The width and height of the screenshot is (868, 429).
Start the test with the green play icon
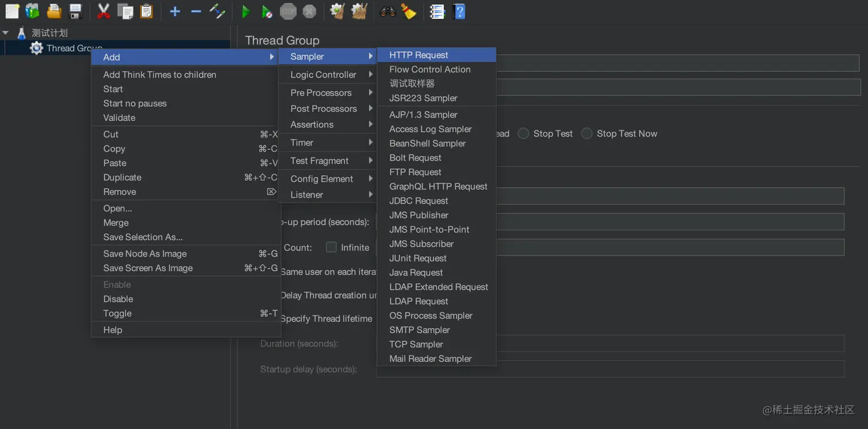pyautogui.click(x=246, y=11)
